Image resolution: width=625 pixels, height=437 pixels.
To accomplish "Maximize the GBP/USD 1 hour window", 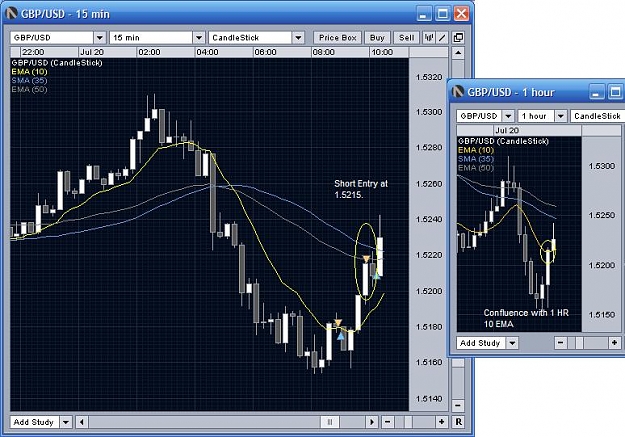I will tap(615, 93).
